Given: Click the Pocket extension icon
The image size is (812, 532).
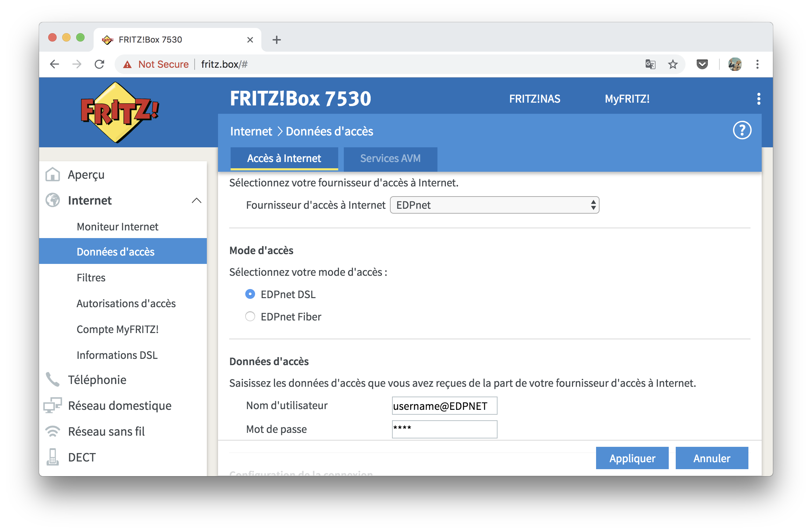Looking at the screenshot, I should tap(702, 64).
